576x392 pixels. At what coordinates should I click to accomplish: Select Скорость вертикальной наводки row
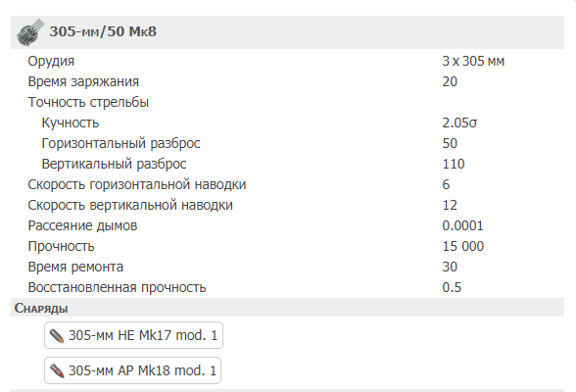(x=287, y=205)
